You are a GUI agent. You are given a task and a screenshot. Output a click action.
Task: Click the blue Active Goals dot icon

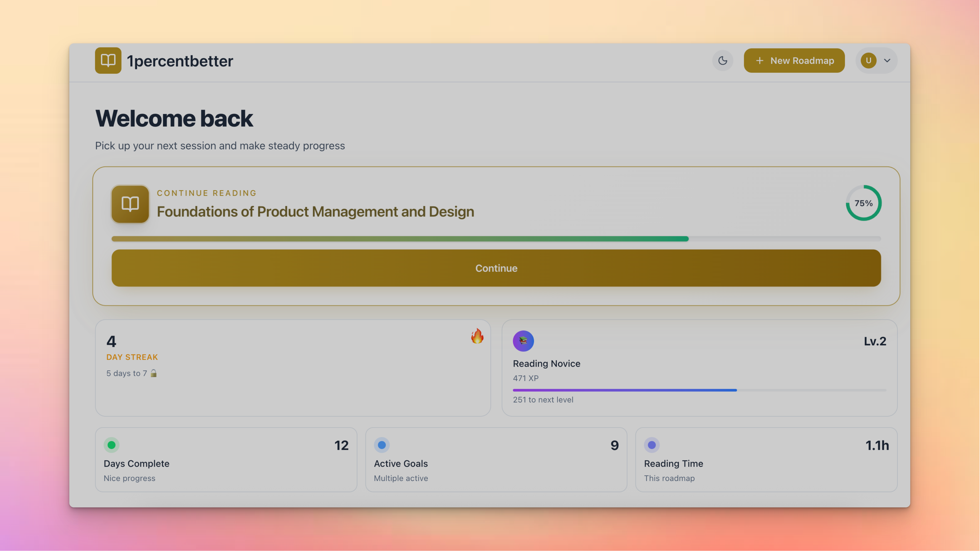click(382, 445)
